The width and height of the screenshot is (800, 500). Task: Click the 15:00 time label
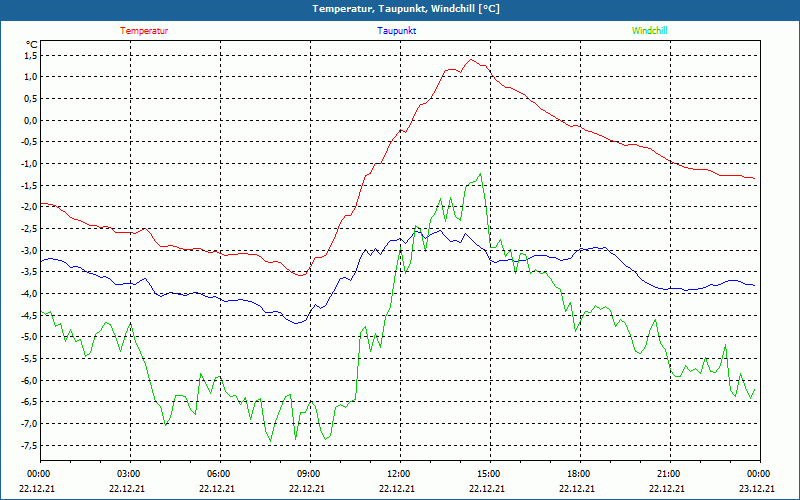click(x=489, y=474)
